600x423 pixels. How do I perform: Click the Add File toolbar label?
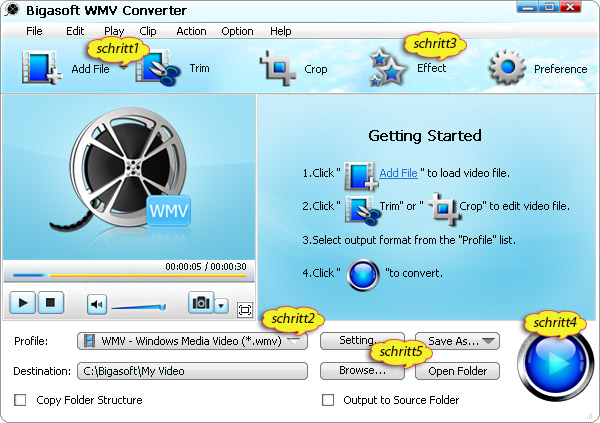coord(90,69)
